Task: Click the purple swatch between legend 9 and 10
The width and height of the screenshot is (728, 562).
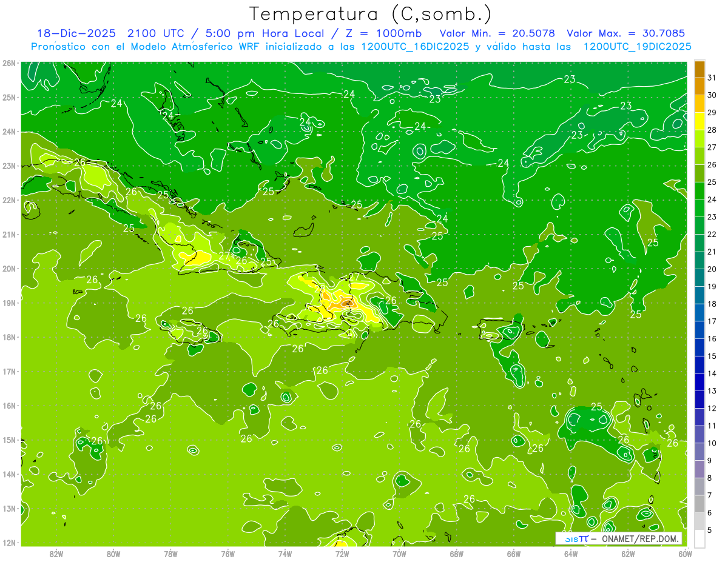Action: [699, 452]
